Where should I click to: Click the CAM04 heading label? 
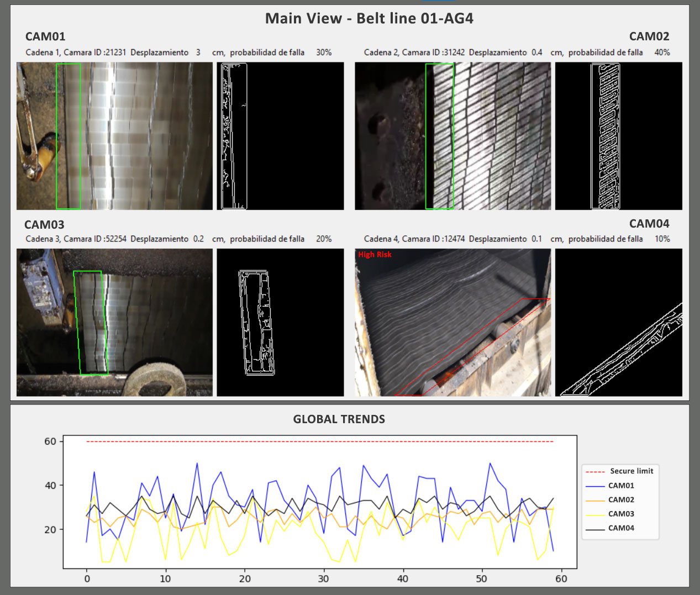[649, 224]
